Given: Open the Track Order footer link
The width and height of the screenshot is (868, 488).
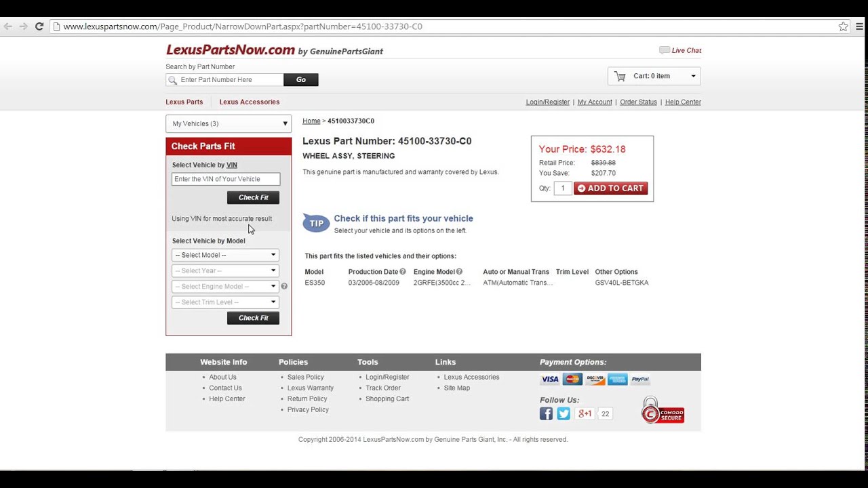Looking at the screenshot, I should (x=383, y=388).
